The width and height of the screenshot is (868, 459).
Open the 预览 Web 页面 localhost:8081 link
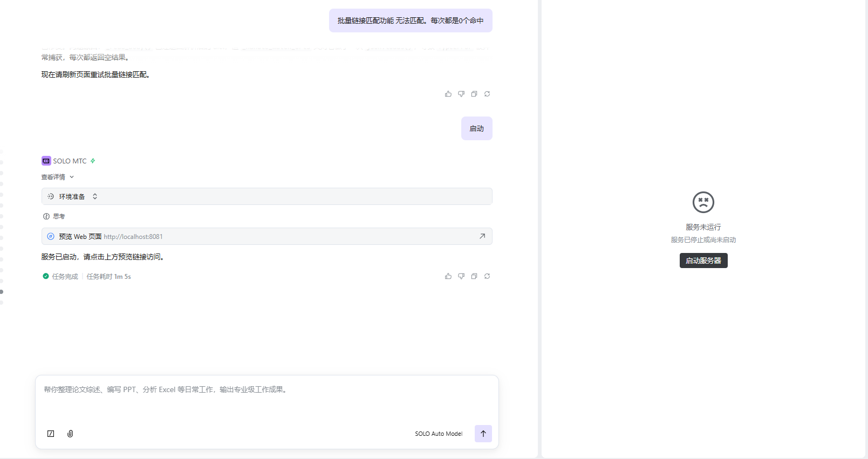[x=133, y=236]
